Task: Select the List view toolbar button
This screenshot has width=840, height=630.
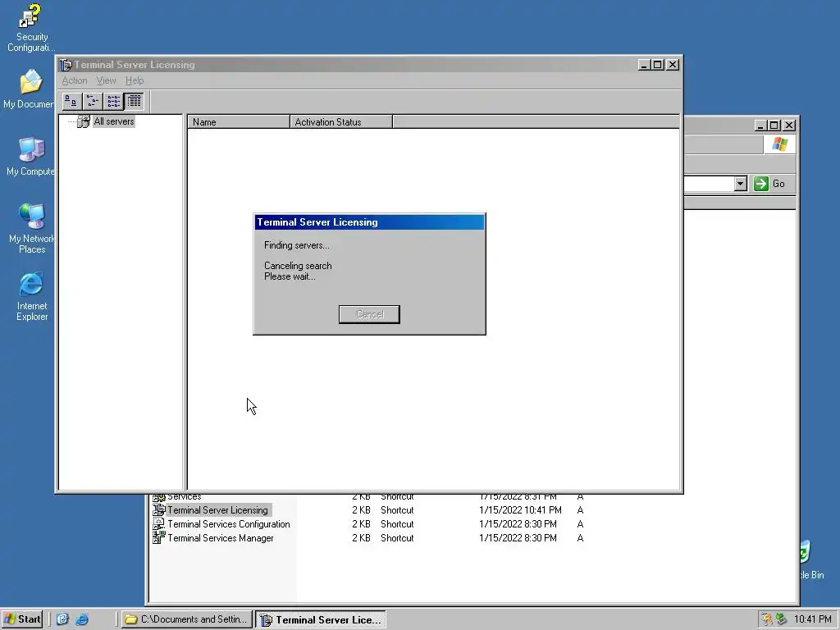Action: 113,101
